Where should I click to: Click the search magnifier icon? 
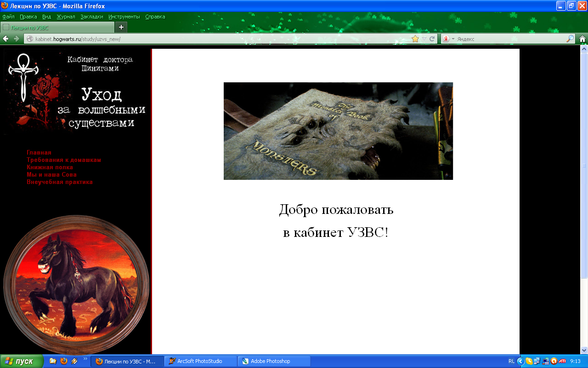pyautogui.click(x=570, y=39)
